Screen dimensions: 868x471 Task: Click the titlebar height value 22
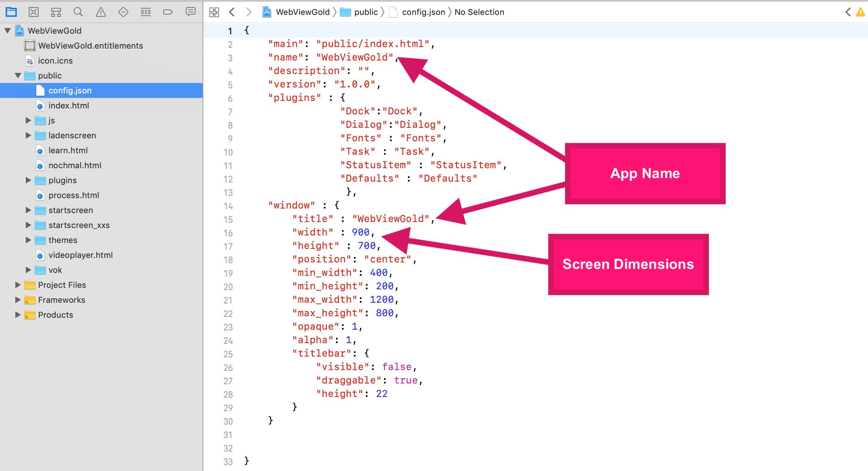point(382,394)
